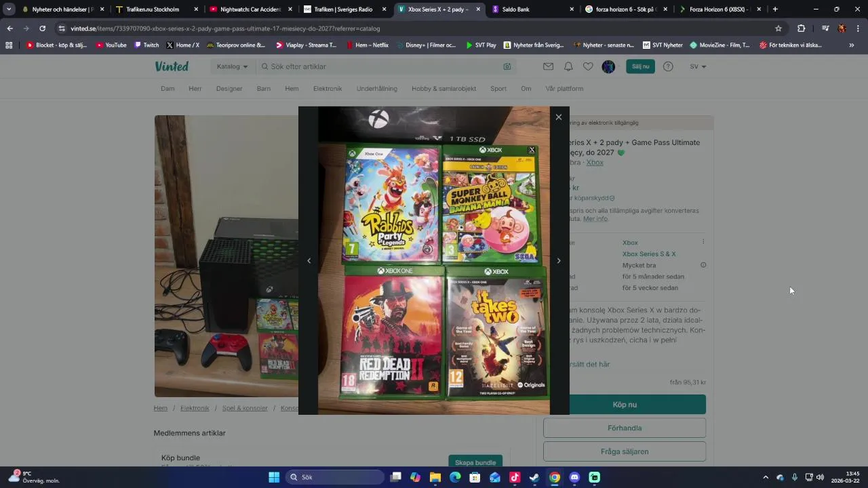
Task: Click Hem in the breadcrumb
Action: tap(160, 408)
